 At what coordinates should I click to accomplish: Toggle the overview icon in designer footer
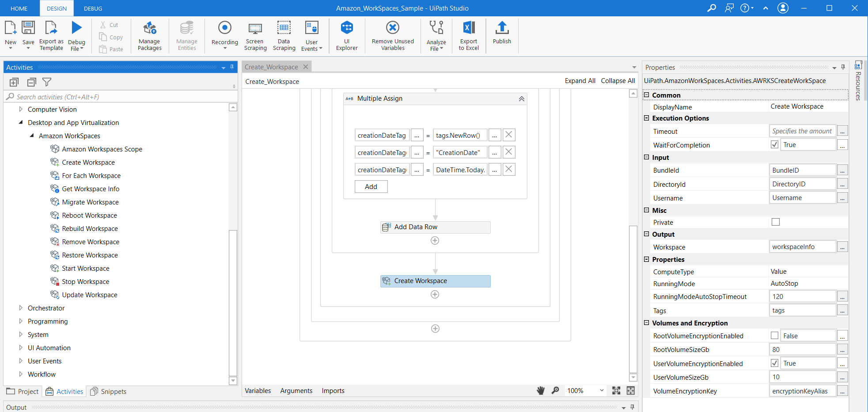[631, 390]
